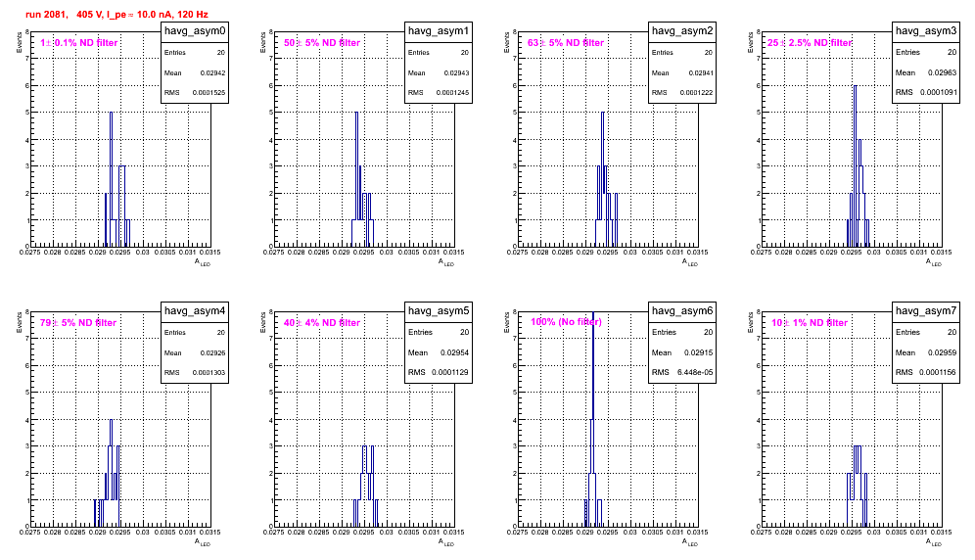This screenshot has height=560, width=975.
Task: Click the histogram peak in '1± 0.1% ND filter' plot
Action: 111,114
